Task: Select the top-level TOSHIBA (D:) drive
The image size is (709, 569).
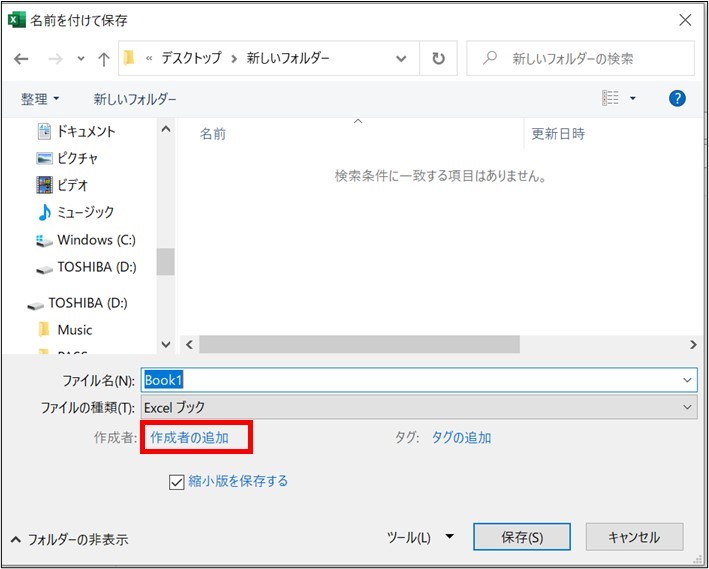Action: point(77,303)
